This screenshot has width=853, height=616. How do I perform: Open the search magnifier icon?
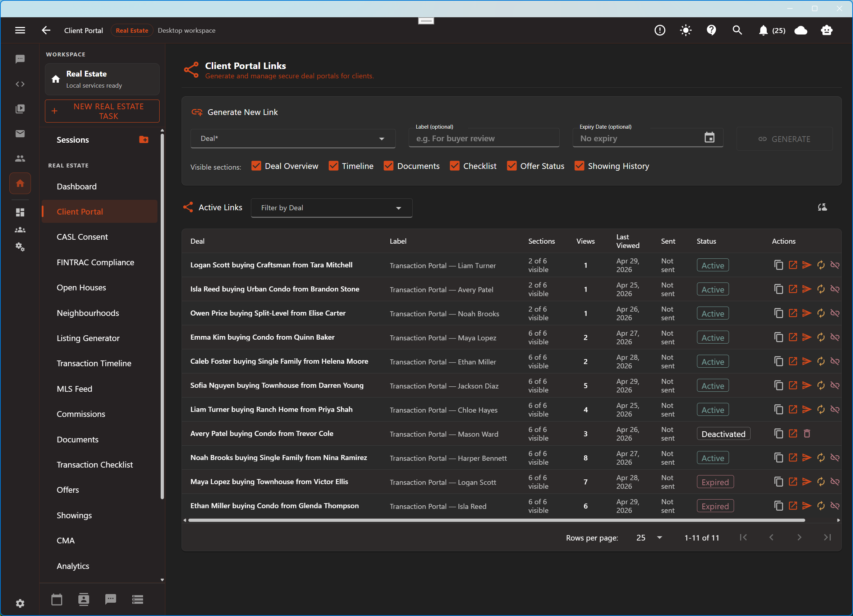tap(737, 31)
